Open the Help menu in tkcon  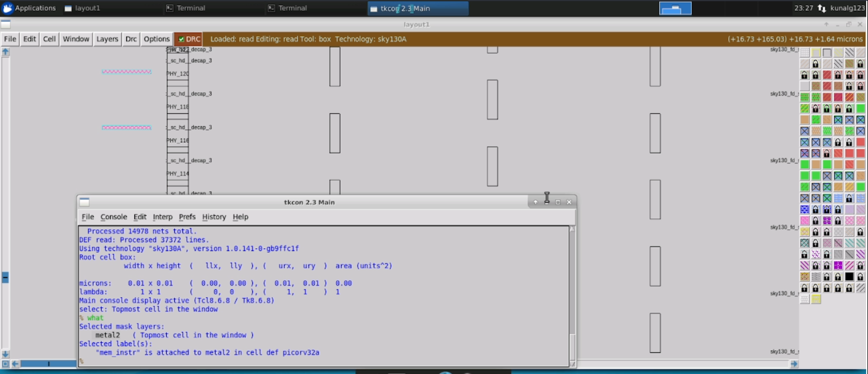coord(240,217)
